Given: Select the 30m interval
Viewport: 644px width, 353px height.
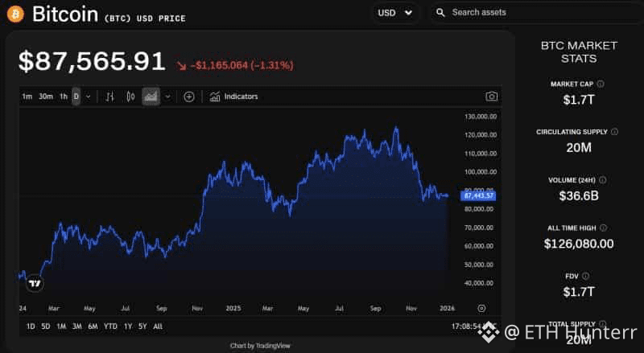Looking at the screenshot, I should click(x=46, y=96).
